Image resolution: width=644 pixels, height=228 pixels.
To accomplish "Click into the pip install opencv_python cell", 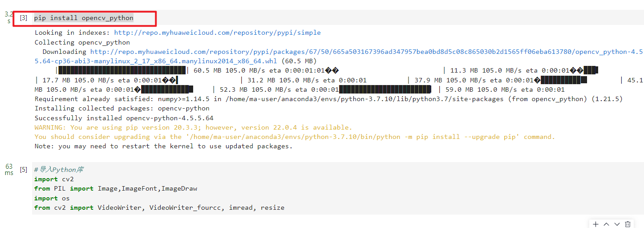I will click(84, 18).
